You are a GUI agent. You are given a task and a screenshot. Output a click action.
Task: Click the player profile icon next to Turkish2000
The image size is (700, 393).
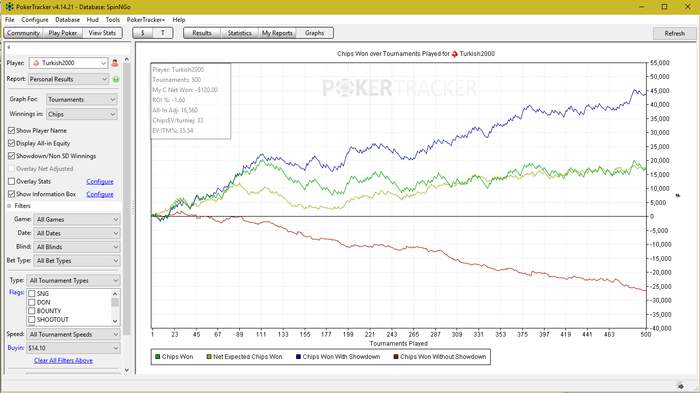pyautogui.click(x=115, y=63)
